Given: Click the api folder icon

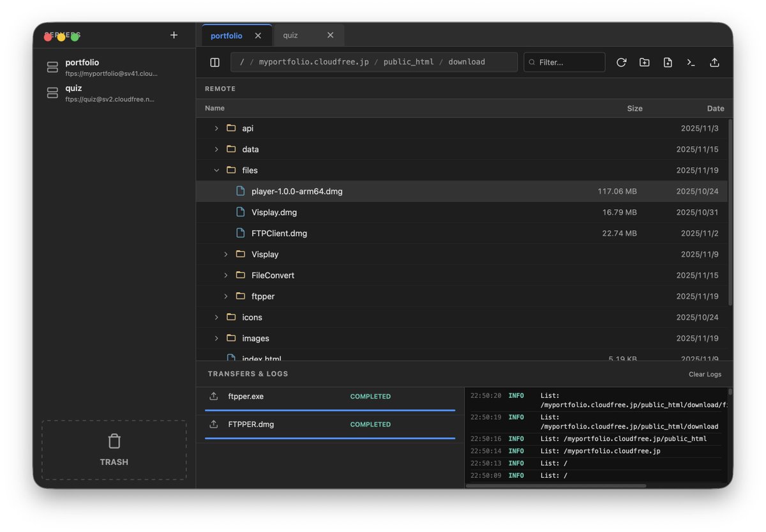Looking at the screenshot, I should [231, 128].
